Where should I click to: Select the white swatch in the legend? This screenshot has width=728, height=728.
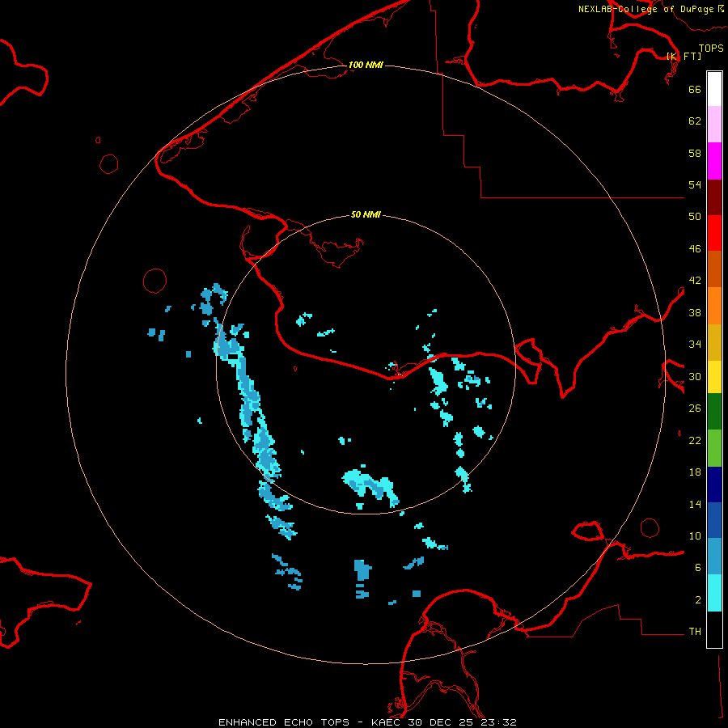click(x=714, y=89)
